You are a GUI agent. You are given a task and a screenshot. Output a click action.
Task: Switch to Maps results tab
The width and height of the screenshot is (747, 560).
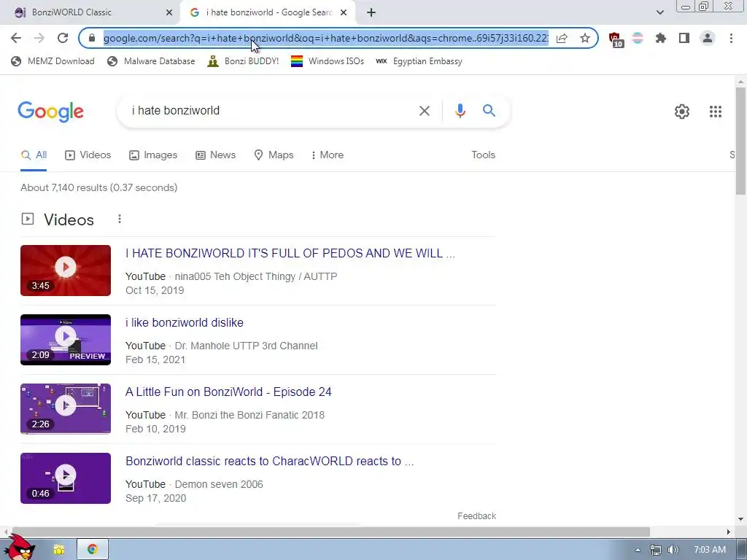tap(274, 155)
